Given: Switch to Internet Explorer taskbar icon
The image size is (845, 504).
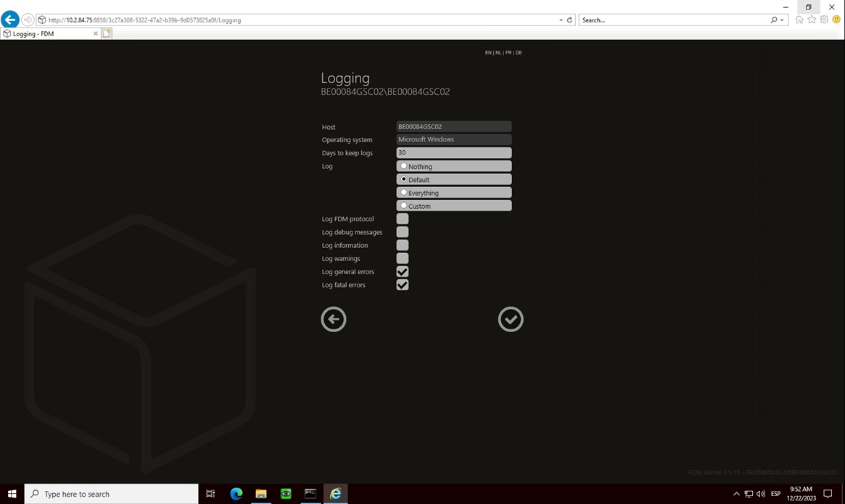Looking at the screenshot, I should [336, 494].
